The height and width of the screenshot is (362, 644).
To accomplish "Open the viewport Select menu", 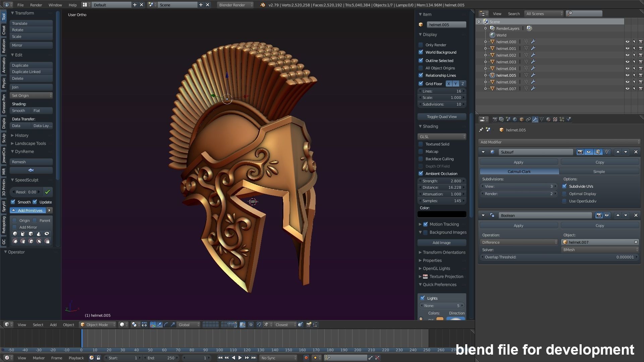I will click(38, 324).
